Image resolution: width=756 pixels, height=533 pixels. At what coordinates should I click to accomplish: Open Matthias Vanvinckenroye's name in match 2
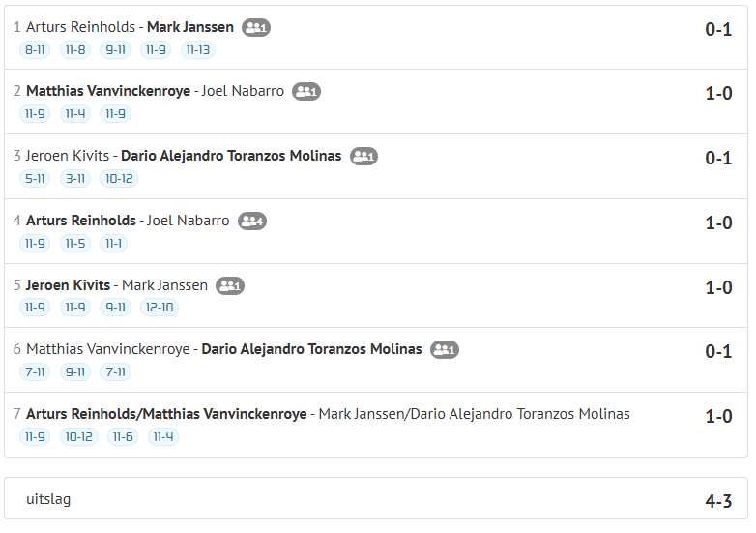(x=107, y=91)
